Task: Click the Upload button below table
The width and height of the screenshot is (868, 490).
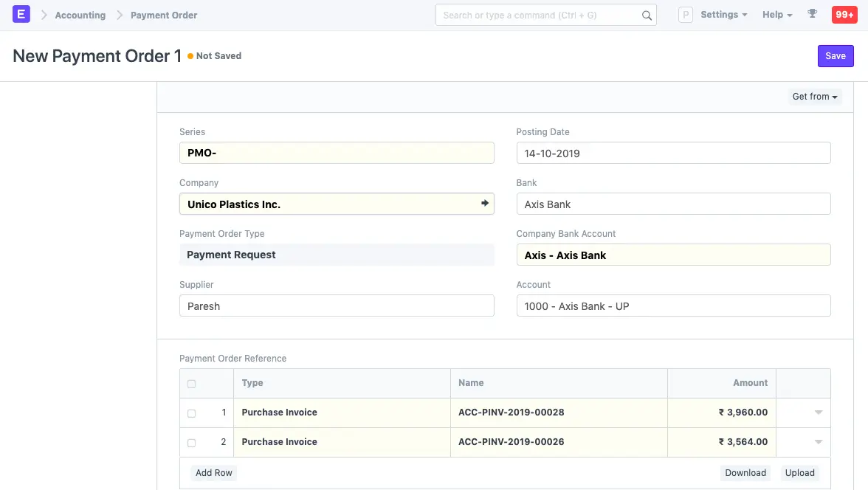Action: (x=799, y=473)
